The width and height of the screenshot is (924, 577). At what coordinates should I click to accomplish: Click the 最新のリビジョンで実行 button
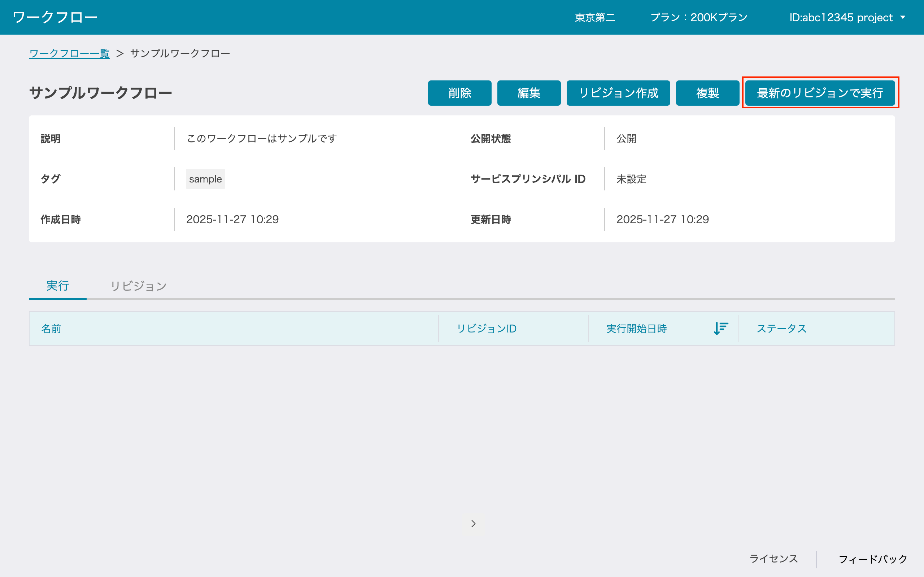click(819, 93)
